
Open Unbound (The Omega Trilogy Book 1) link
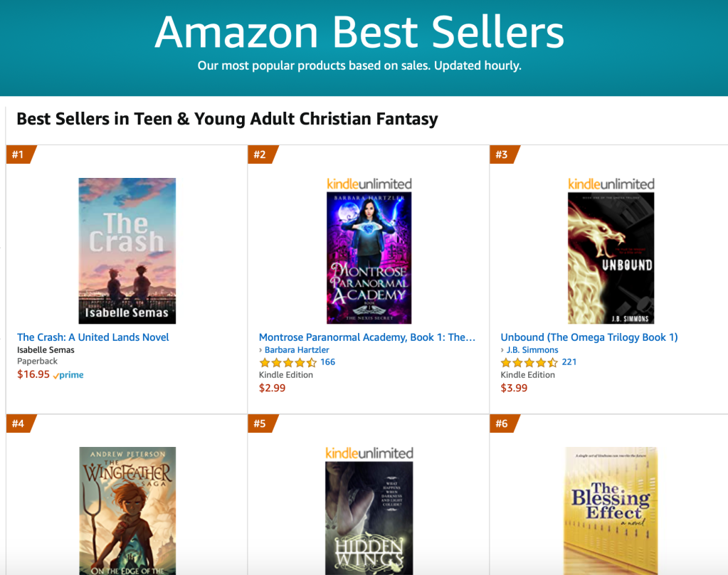click(x=589, y=337)
